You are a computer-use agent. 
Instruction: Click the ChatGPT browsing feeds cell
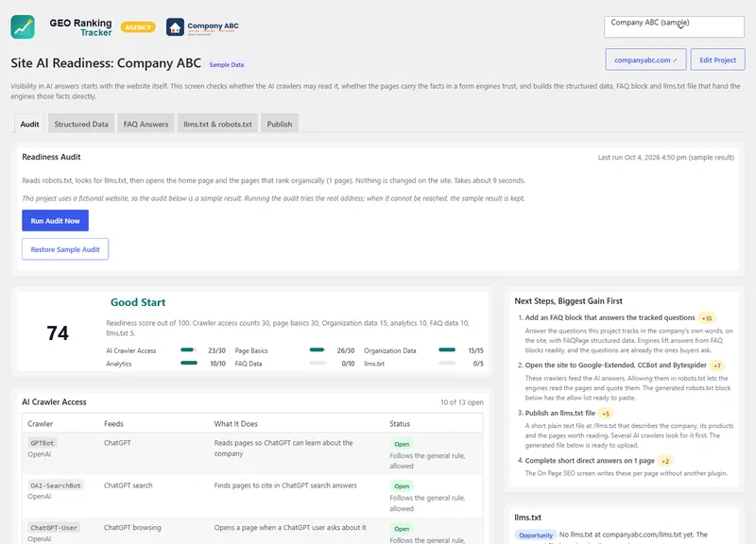click(132, 528)
